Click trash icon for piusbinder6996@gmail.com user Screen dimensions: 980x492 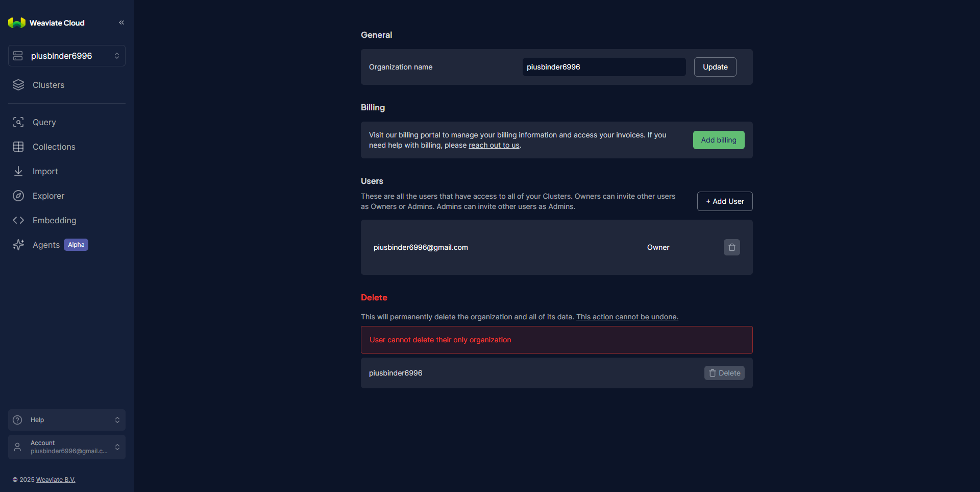[x=732, y=247]
